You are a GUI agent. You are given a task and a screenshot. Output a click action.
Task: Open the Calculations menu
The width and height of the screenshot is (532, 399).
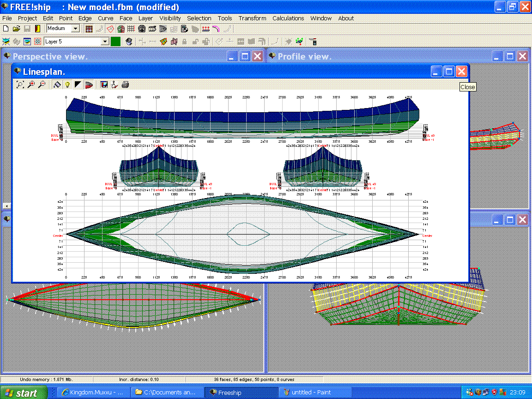click(288, 18)
